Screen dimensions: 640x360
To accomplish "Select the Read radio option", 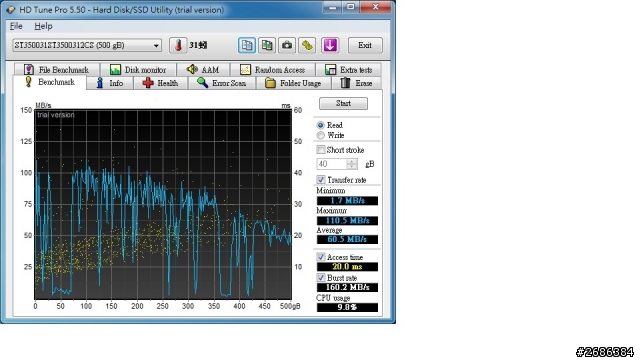I will tap(321, 125).
